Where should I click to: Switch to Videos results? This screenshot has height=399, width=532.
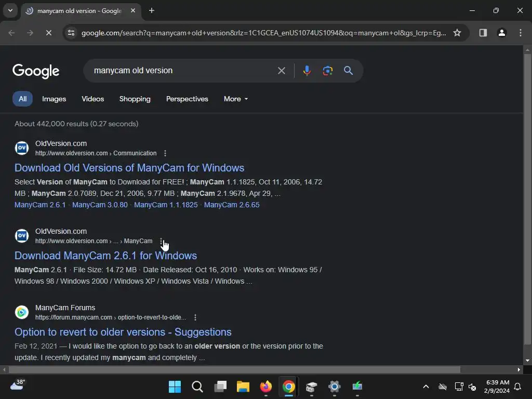(92, 99)
